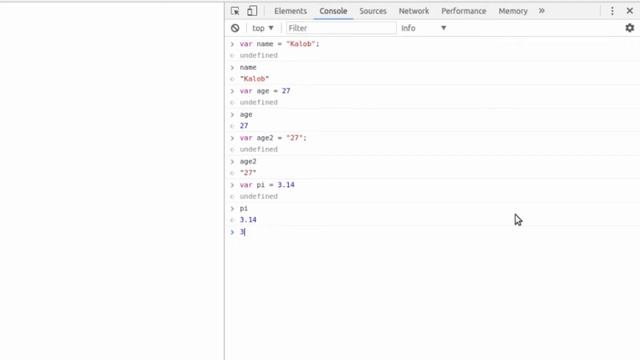Screen dimensions: 640x360
Task: Toggle the device toolbar icon
Action: coord(252,11)
